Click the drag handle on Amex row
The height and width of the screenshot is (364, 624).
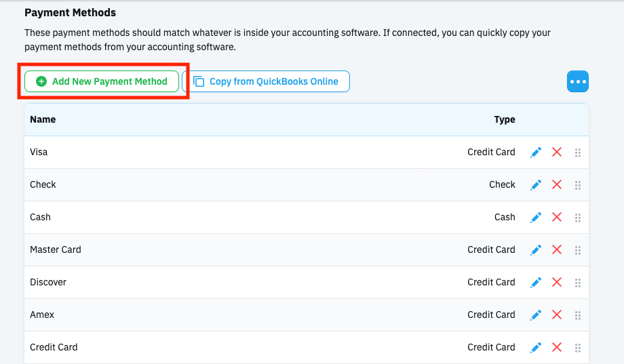coord(578,315)
